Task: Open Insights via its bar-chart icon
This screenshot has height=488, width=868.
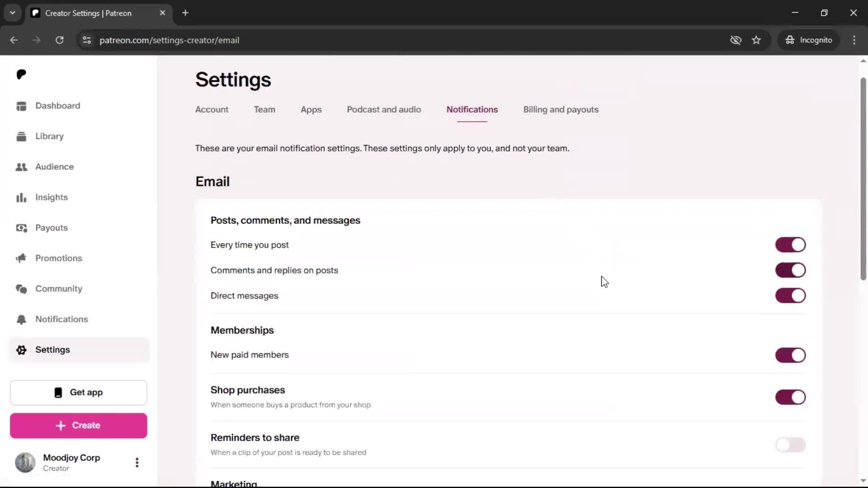Action: 21,197
